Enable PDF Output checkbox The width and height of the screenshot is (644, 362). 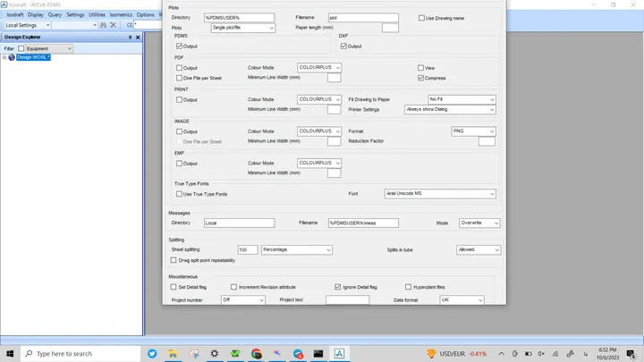[x=179, y=68]
